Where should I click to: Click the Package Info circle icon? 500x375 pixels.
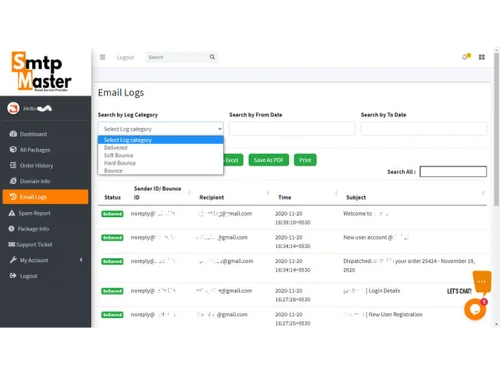click(11, 228)
